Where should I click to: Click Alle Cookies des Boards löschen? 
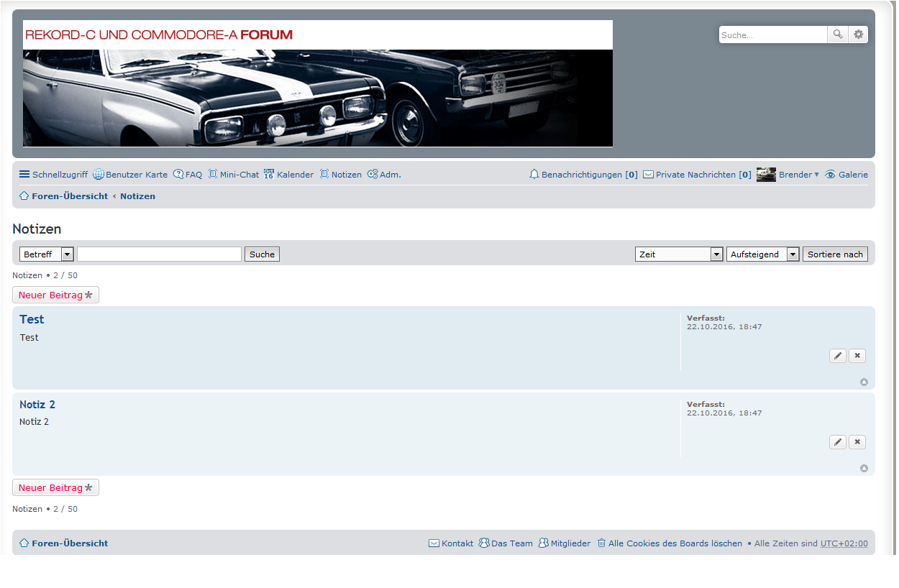coord(669,543)
